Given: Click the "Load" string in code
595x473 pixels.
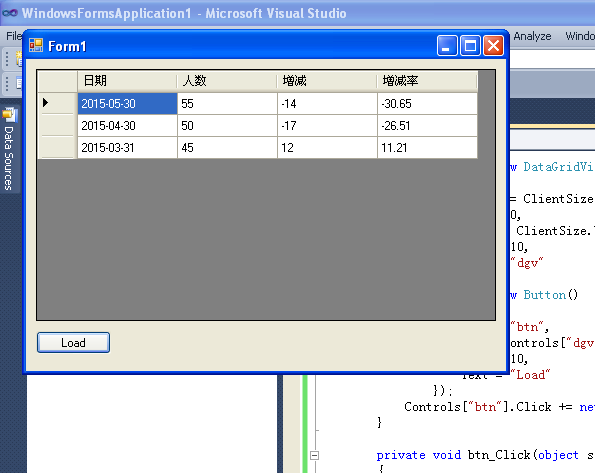Looking at the screenshot, I should pos(530,375).
